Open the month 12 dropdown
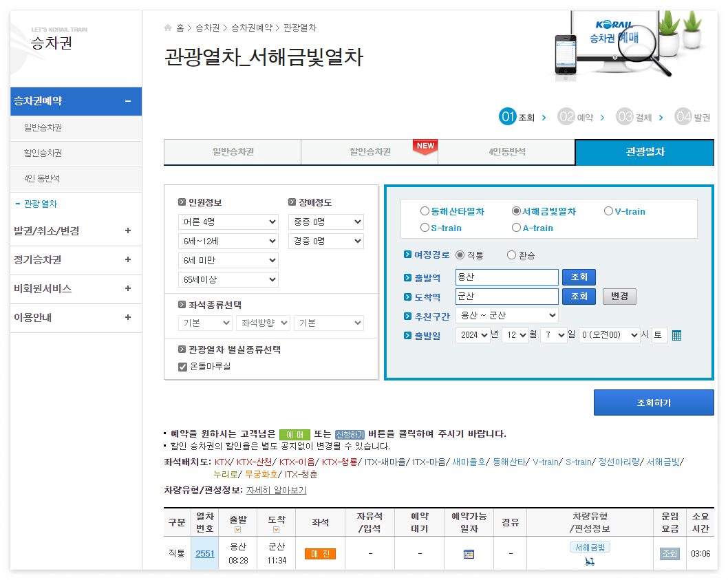Image resolution: width=728 pixels, height=580 pixels. (x=515, y=335)
